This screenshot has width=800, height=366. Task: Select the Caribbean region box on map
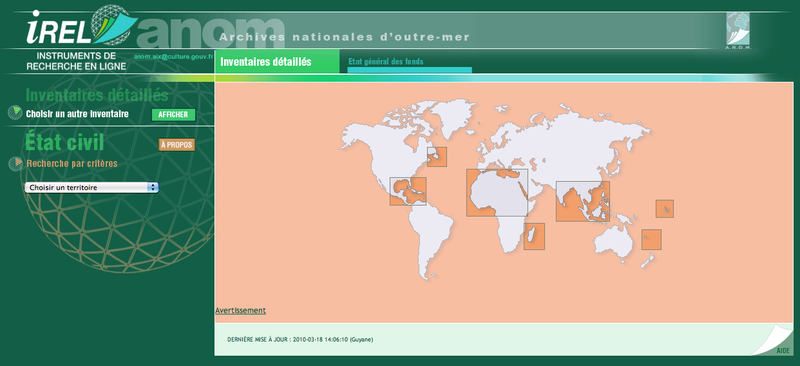click(x=408, y=191)
